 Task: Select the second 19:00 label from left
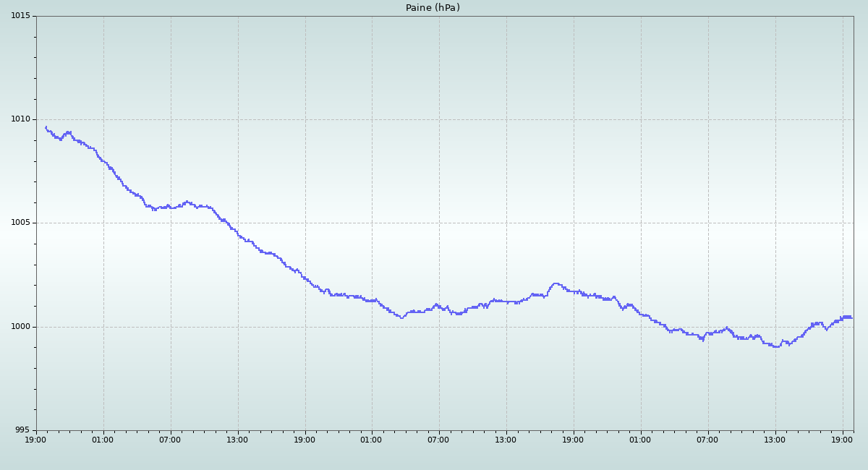tap(305, 439)
